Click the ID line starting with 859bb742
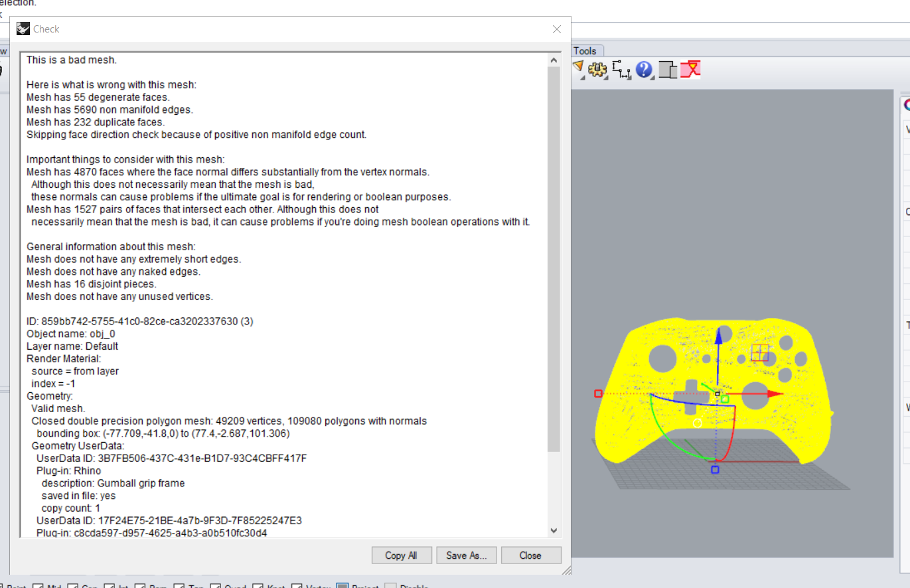The width and height of the screenshot is (910, 588). point(140,321)
